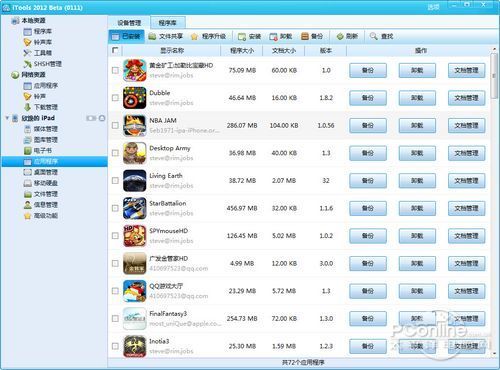Select the 已安装 installed view
500x370 pixels.
pyautogui.click(x=126, y=36)
